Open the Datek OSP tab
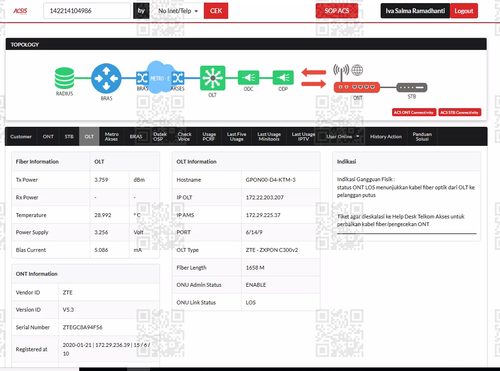 [x=160, y=137]
